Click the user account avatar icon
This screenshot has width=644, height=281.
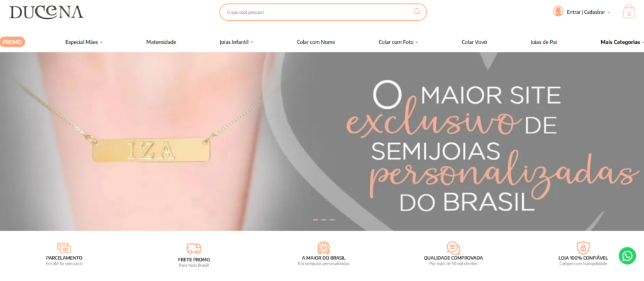coord(558,11)
